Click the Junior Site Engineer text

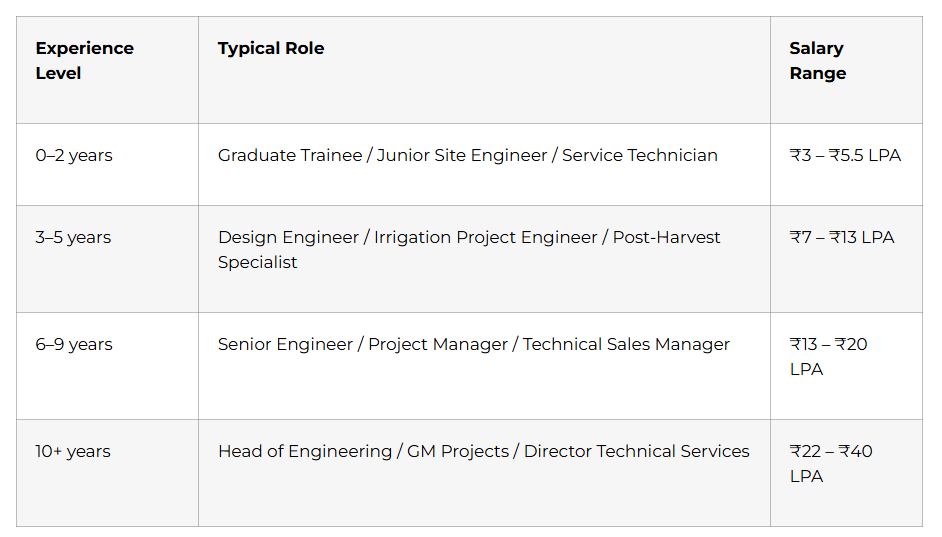[x=461, y=156]
